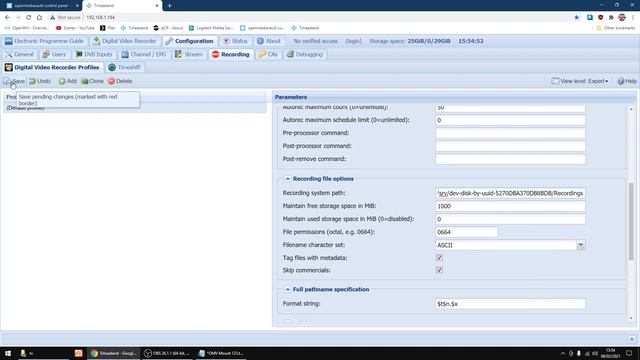Open the OBS taskbar item
This screenshot has height=360, width=640.
pyautogui.click(x=167, y=353)
